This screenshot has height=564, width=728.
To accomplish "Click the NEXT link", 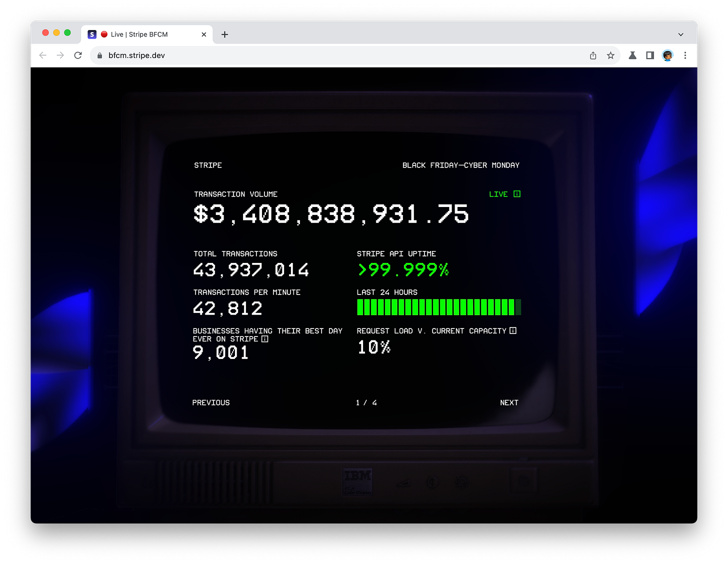I will point(509,402).
